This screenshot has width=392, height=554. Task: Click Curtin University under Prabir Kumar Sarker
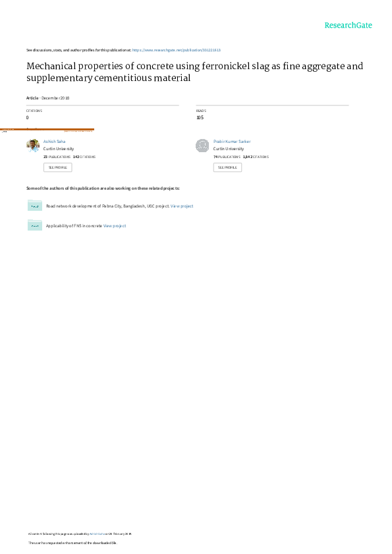click(229, 149)
